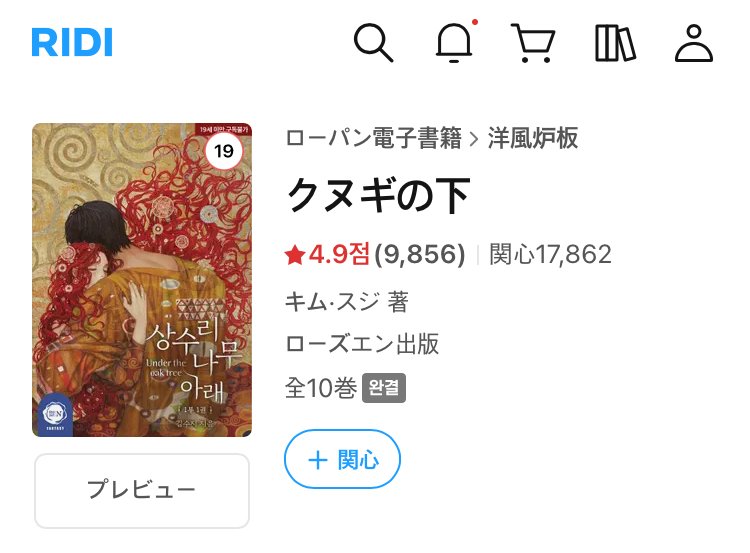Toggle the + 関心 follow button

coord(342,459)
